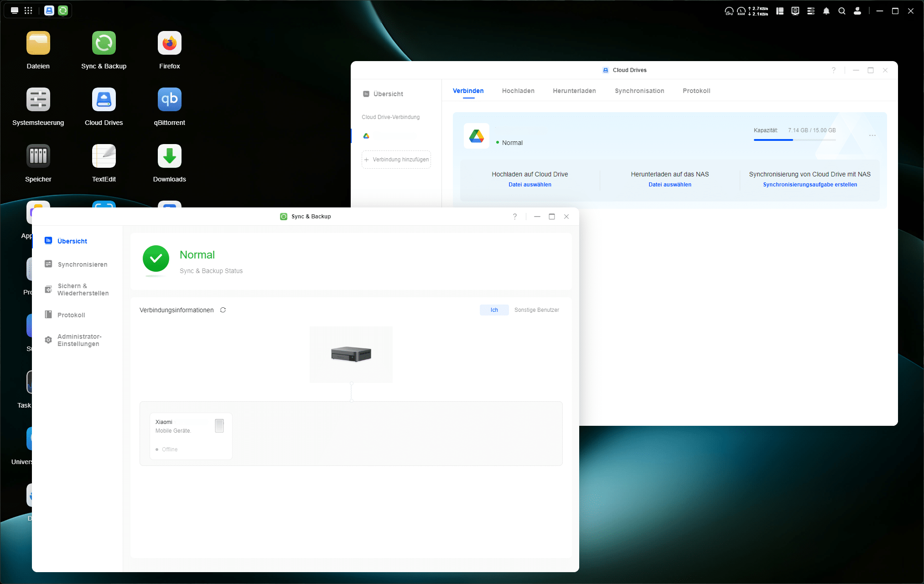924x584 pixels.
Task: Launch Firefox from the desktop
Action: click(169, 43)
